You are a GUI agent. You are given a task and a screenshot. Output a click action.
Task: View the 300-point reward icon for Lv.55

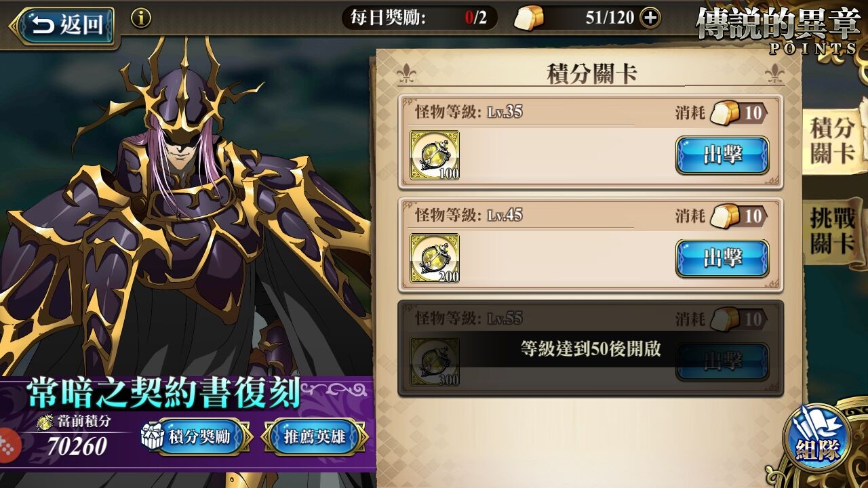[435, 362]
